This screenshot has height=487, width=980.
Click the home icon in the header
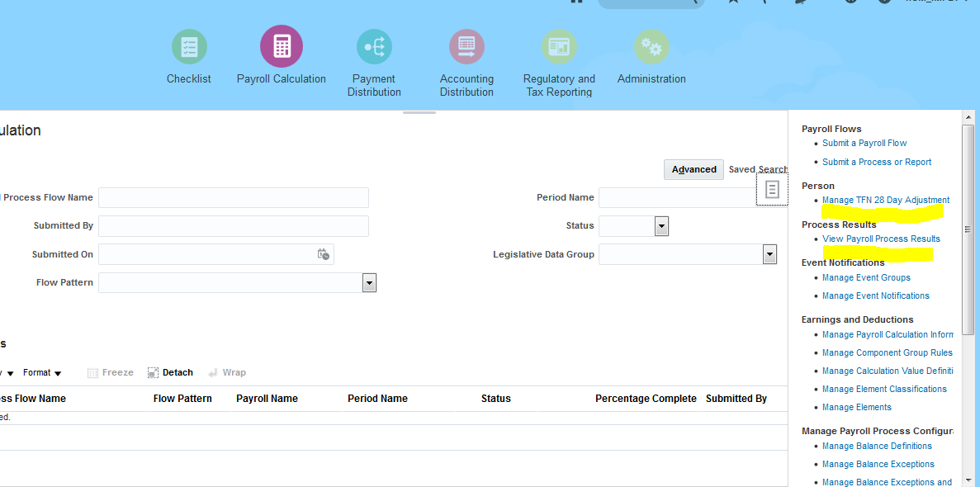point(576,2)
